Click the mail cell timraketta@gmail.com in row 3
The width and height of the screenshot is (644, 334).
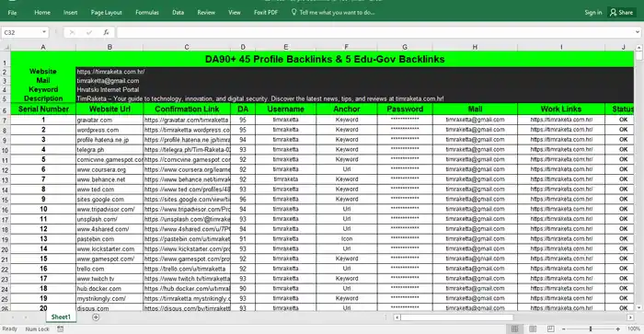(108, 81)
